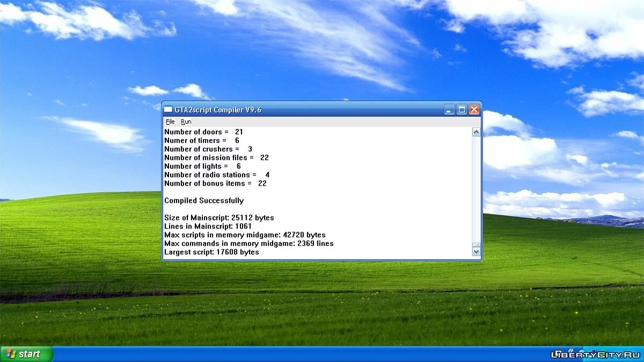Click the 'Size of Mainscript' output line
The image size is (644, 362).
(219, 218)
